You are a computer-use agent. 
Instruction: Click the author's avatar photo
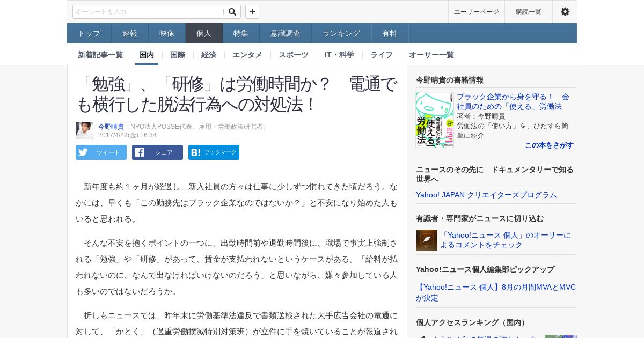point(84,131)
